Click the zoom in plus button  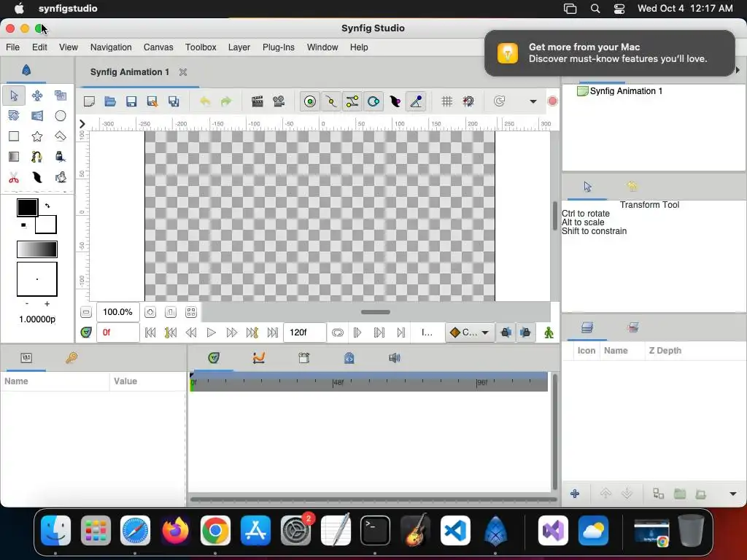tap(150, 312)
